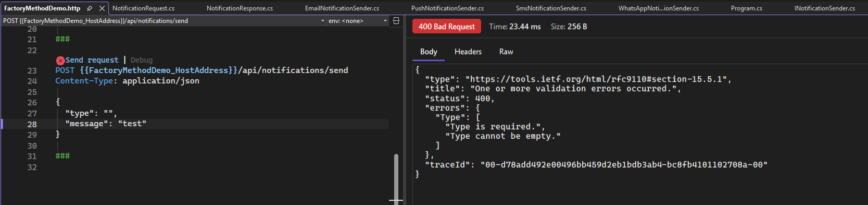Expand the POST request navigation dropdown
The width and height of the screenshot is (868, 205).
click(x=322, y=21)
